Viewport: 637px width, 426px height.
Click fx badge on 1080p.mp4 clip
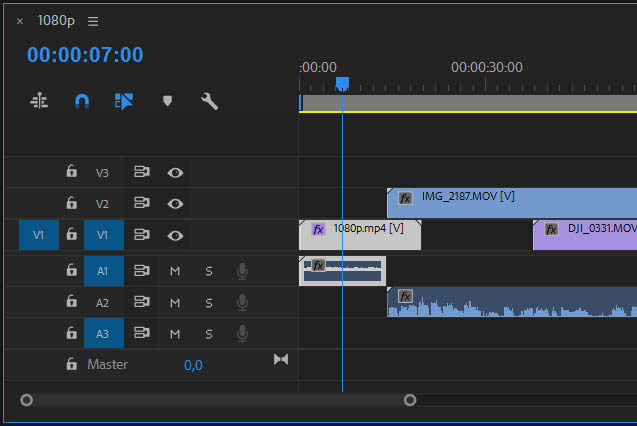[318, 229]
